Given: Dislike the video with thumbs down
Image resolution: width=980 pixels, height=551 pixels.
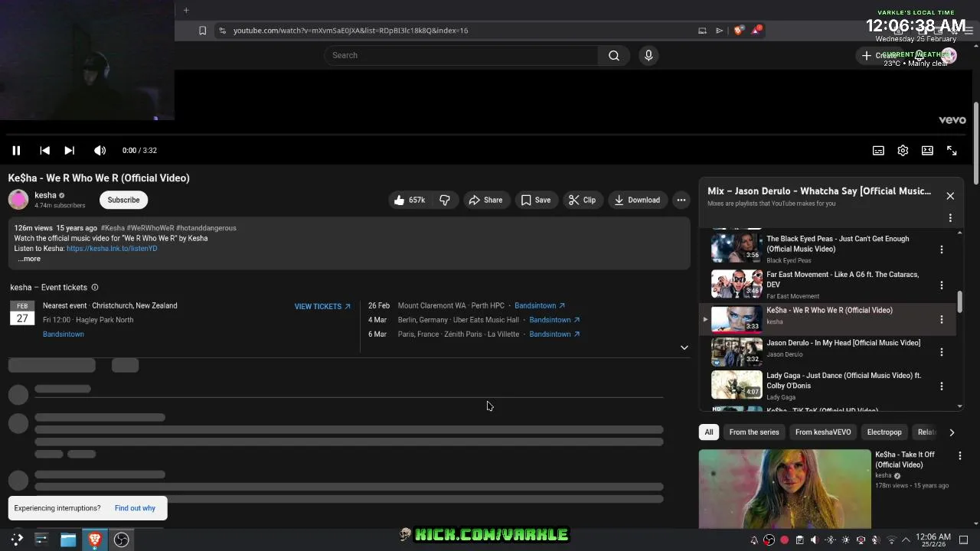Looking at the screenshot, I should (445, 200).
